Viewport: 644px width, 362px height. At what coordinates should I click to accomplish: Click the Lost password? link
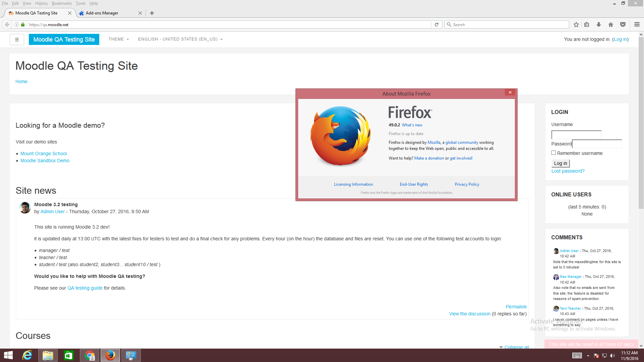568,171
